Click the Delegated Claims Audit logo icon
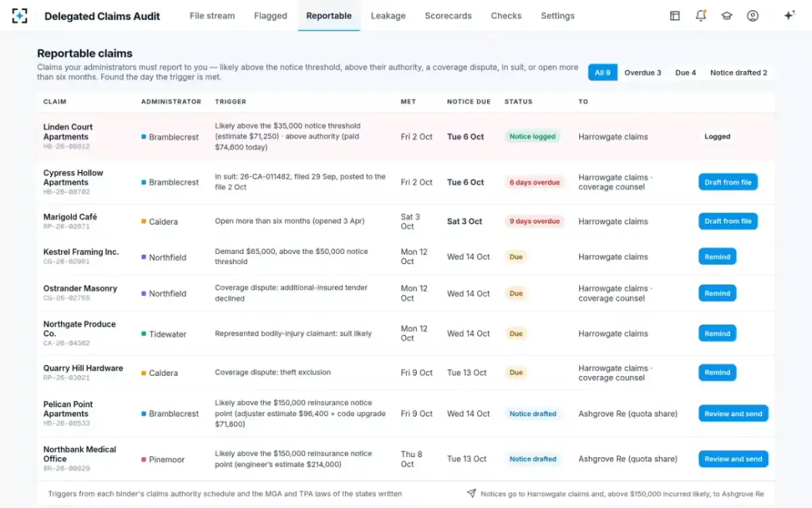The width and height of the screenshot is (812, 508). click(20, 16)
